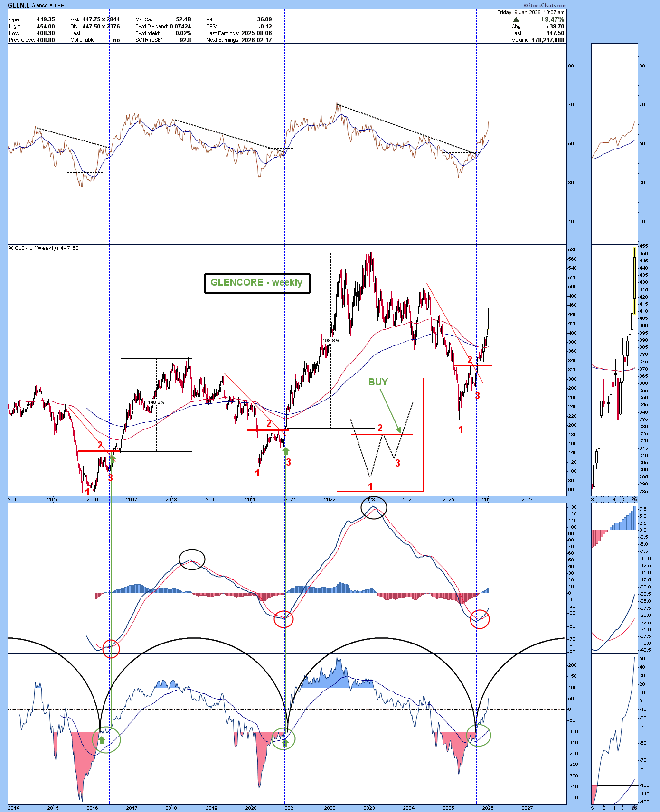Open the StockCharts.com watermark link

point(545,5)
